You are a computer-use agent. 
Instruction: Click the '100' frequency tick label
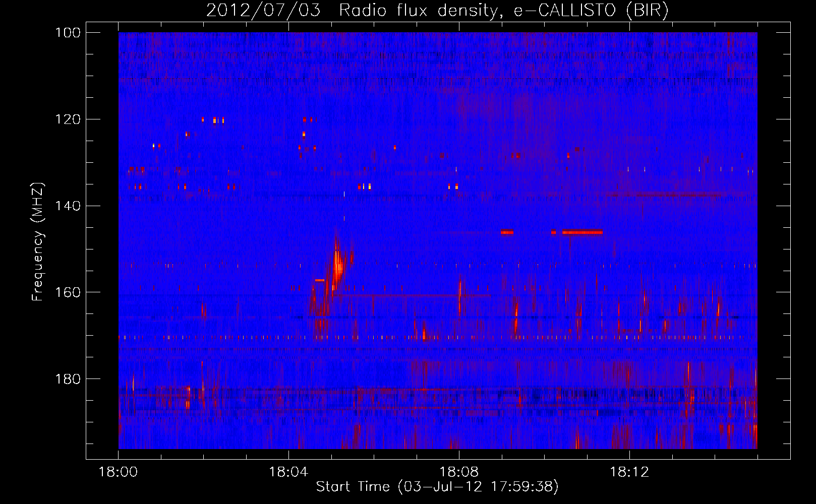[68, 33]
